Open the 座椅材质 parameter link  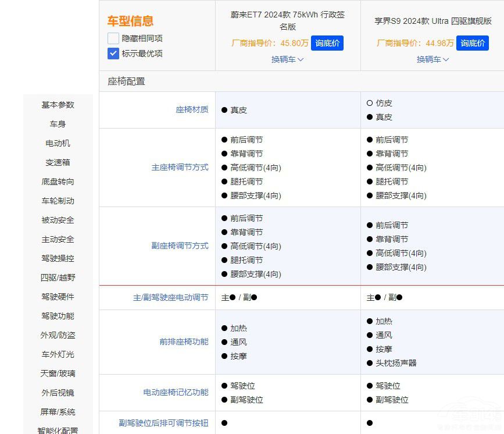pyautogui.click(x=193, y=109)
